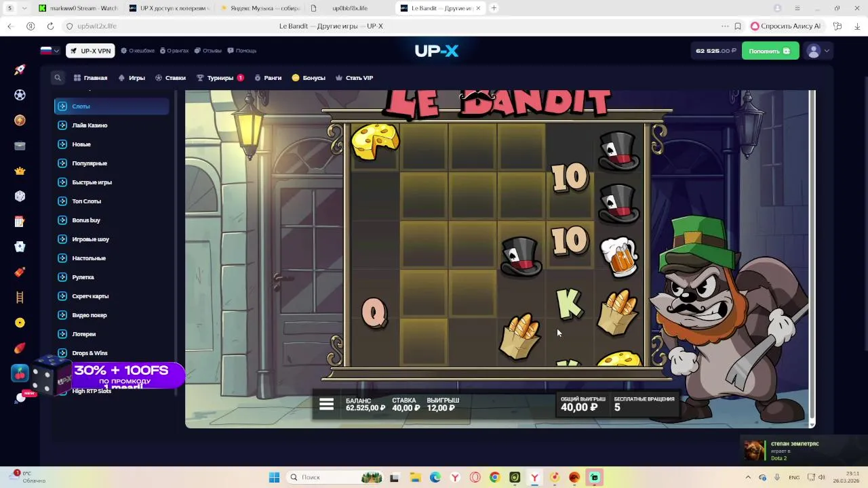
Task: Show hidden system tray icons
Action: [748, 477]
